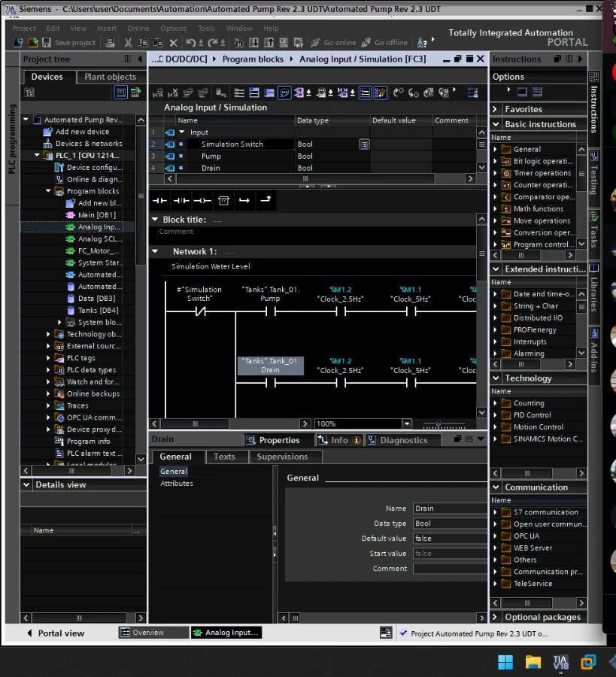The width and height of the screenshot is (616, 677).
Task: Click the Delete network icon in editor toolbar
Action: (x=173, y=93)
